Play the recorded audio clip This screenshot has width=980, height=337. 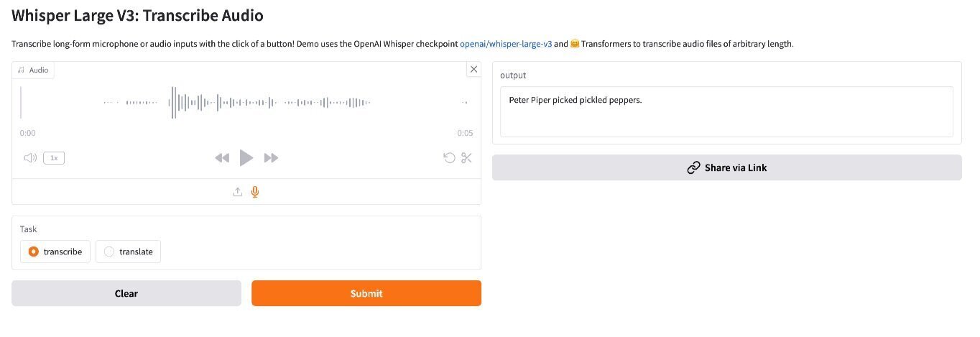tap(246, 158)
